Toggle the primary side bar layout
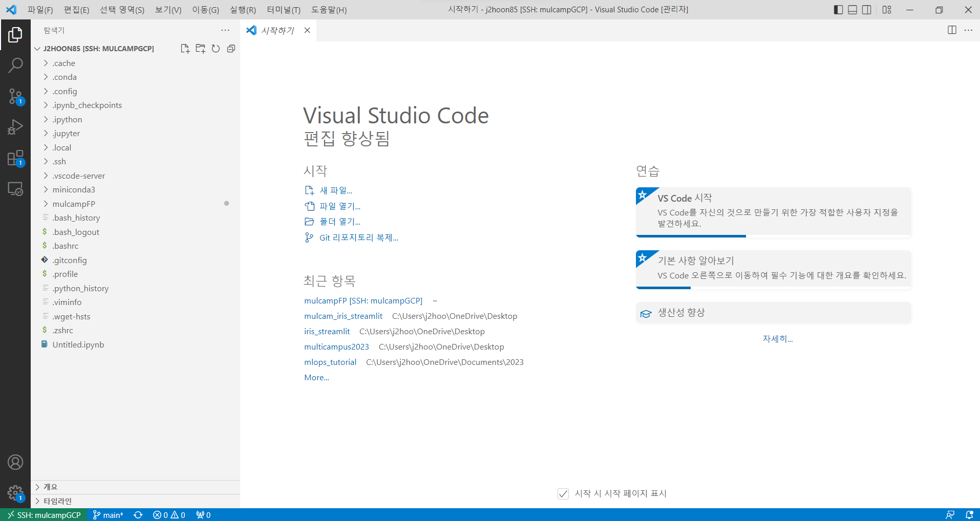This screenshot has width=980, height=521. pyautogui.click(x=838, y=10)
